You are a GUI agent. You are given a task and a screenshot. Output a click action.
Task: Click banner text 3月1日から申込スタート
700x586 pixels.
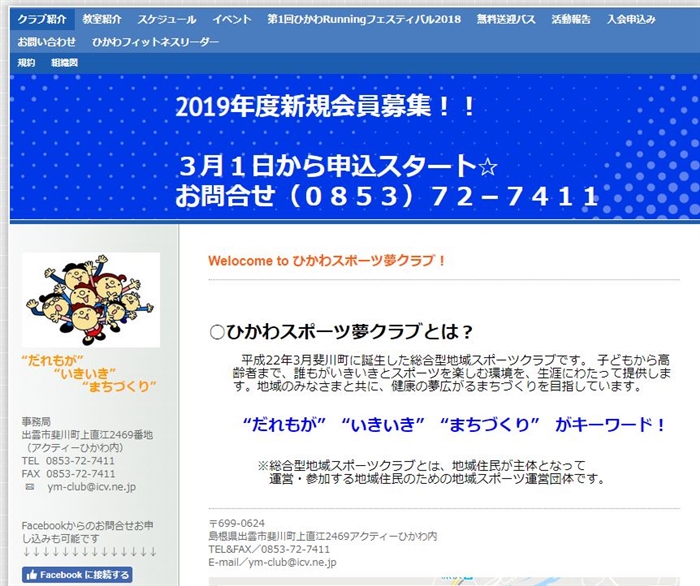click(x=337, y=166)
